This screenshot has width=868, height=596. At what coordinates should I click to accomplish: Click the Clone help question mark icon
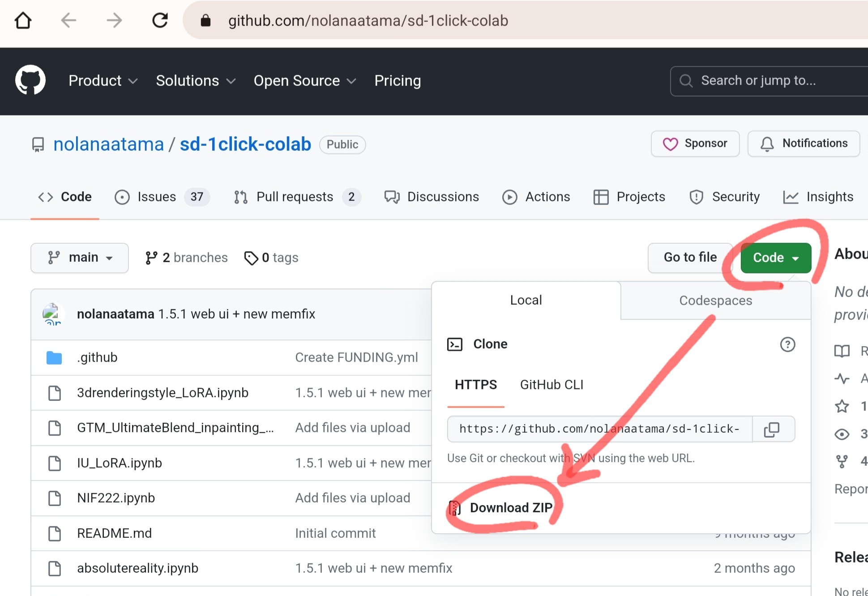pos(787,344)
